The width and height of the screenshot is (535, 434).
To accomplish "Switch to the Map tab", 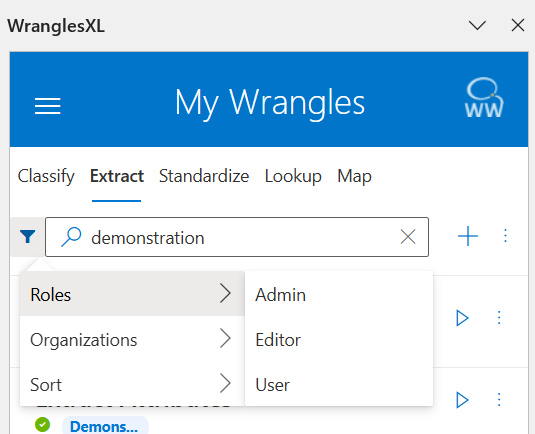I will 354,176.
